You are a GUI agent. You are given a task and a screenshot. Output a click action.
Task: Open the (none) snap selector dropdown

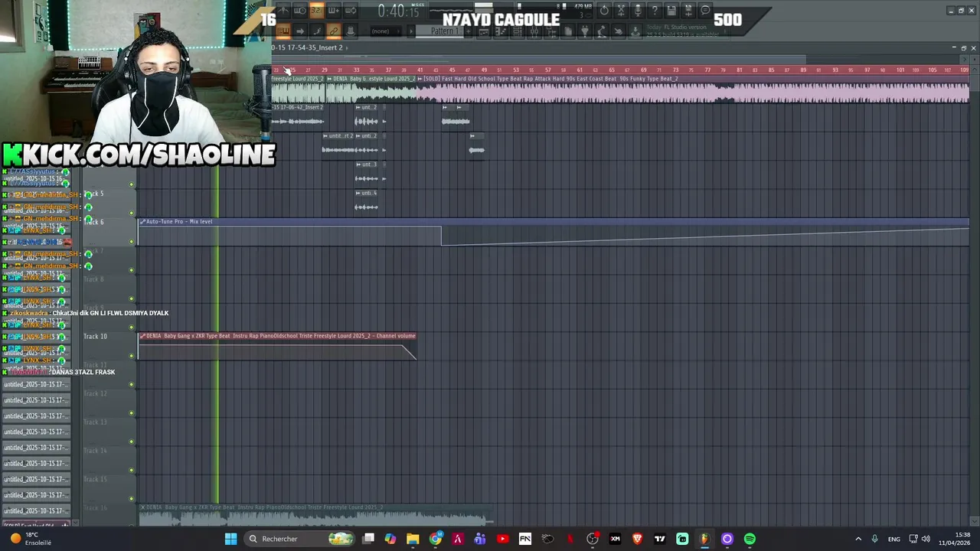[x=385, y=31]
